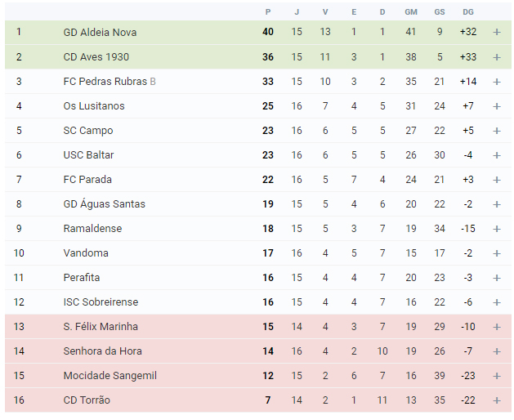The width and height of the screenshot is (514, 420).
Task: Click plus icon beside FC Pedras Rubras B
Action: click(497, 82)
